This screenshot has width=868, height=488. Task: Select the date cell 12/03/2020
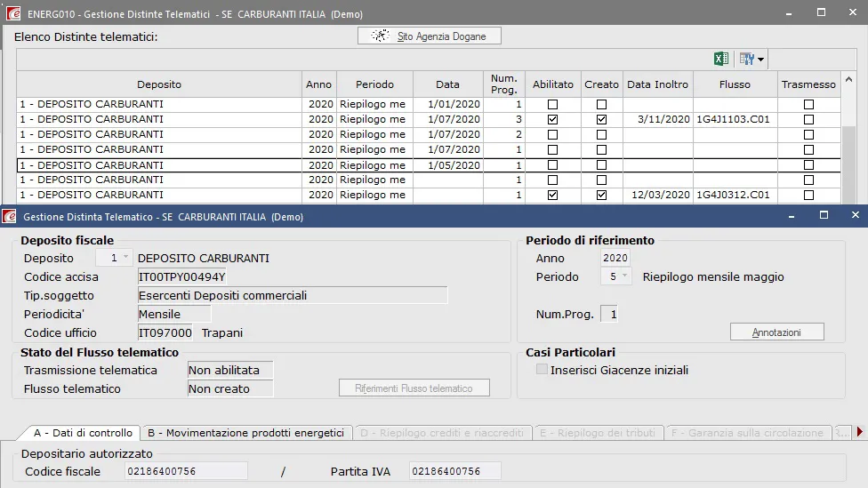coord(658,195)
